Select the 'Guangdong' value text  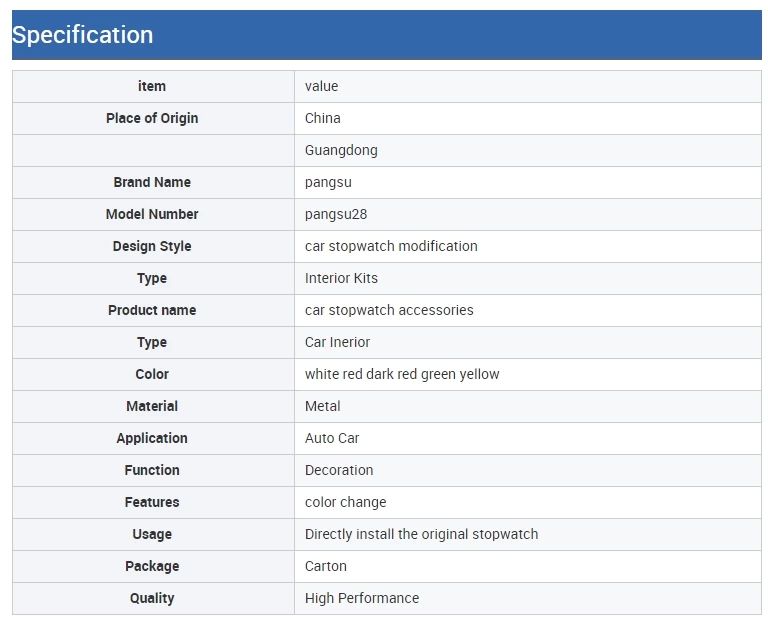click(341, 150)
